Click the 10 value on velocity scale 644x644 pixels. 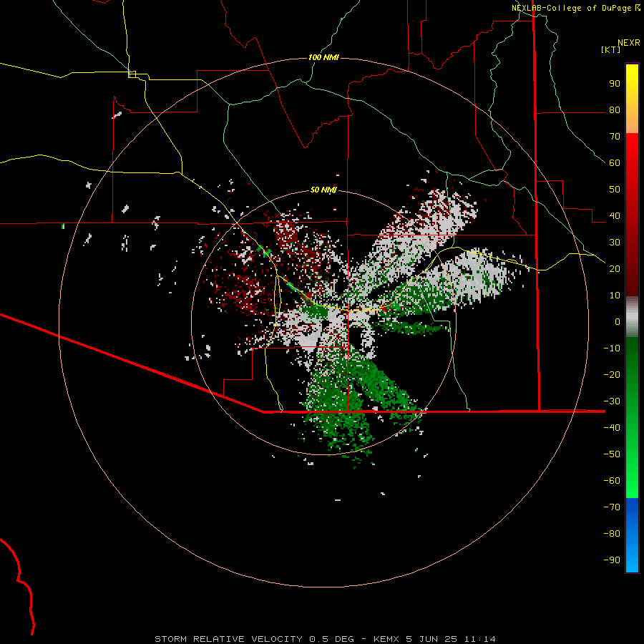point(615,296)
